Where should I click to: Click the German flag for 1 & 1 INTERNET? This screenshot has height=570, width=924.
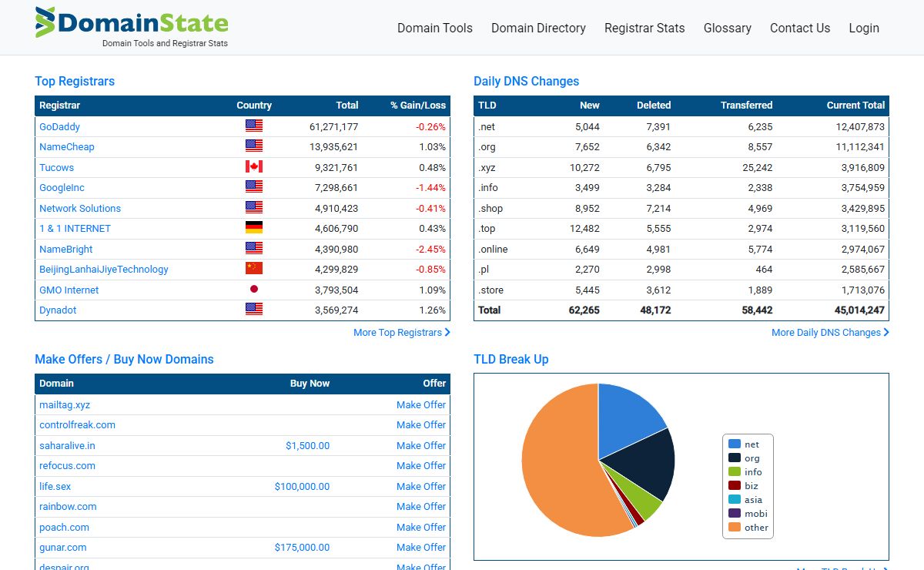pyautogui.click(x=254, y=228)
